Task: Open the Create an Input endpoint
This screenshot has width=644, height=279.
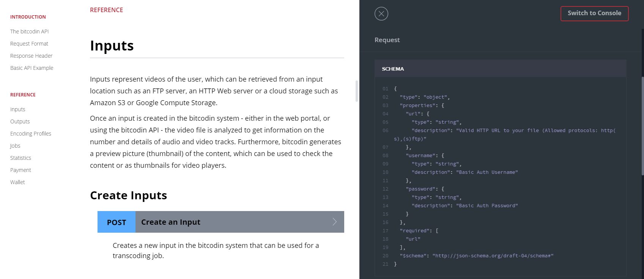Action: pos(221,222)
